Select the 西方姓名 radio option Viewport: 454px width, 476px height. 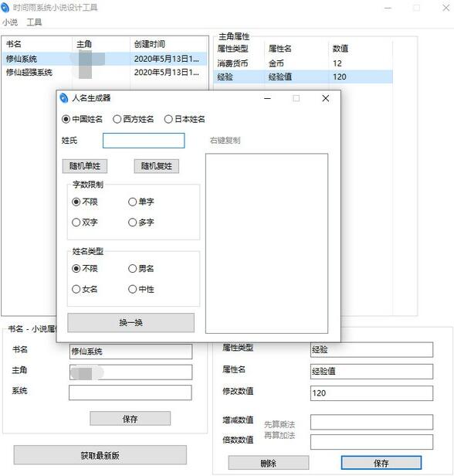[x=133, y=119]
